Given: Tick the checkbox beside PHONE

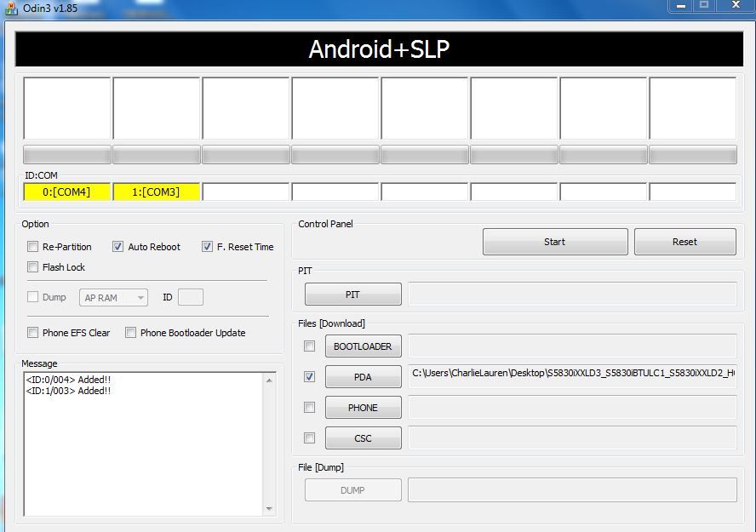Looking at the screenshot, I should point(310,408).
